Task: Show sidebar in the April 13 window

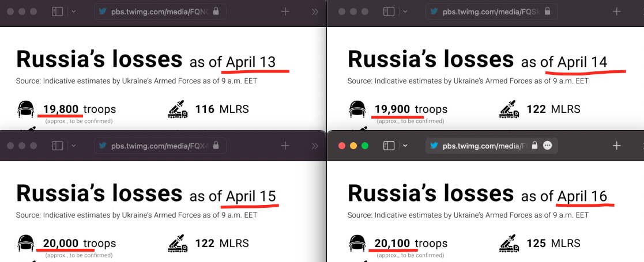Action: (x=57, y=12)
